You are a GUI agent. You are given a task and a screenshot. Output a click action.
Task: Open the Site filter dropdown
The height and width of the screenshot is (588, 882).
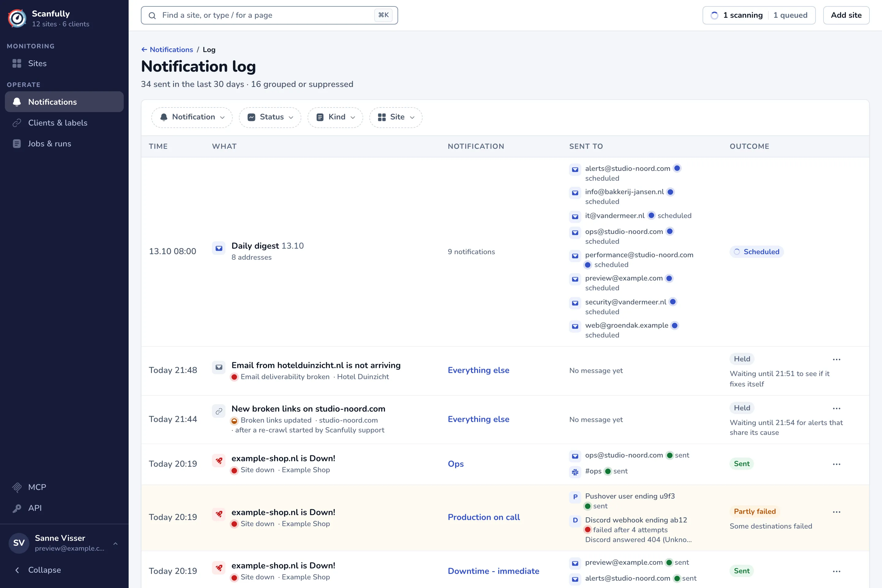point(396,117)
